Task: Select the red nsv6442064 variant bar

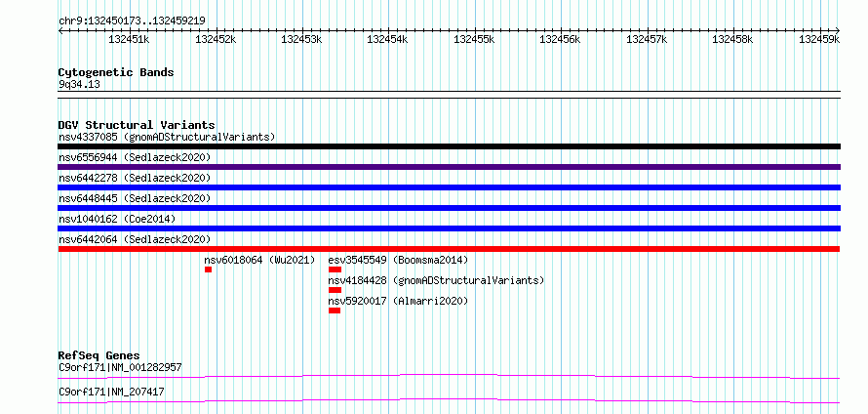Action: pos(449,249)
